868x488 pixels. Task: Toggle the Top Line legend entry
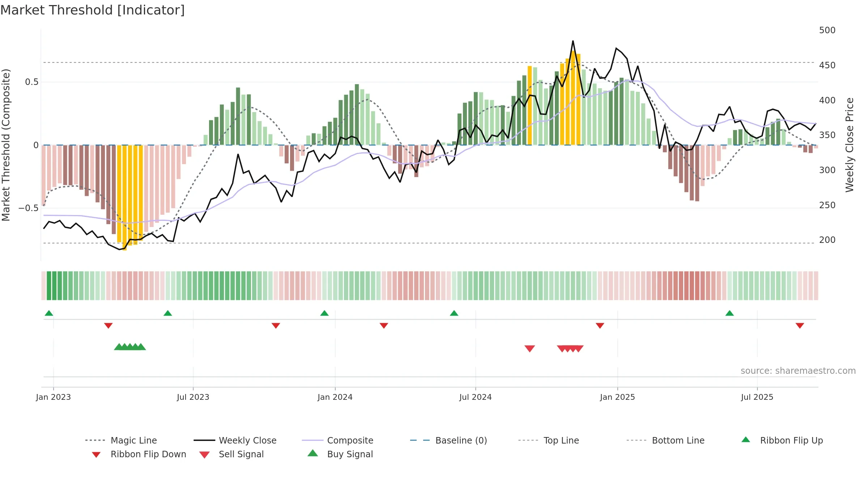tap(548, 440)
